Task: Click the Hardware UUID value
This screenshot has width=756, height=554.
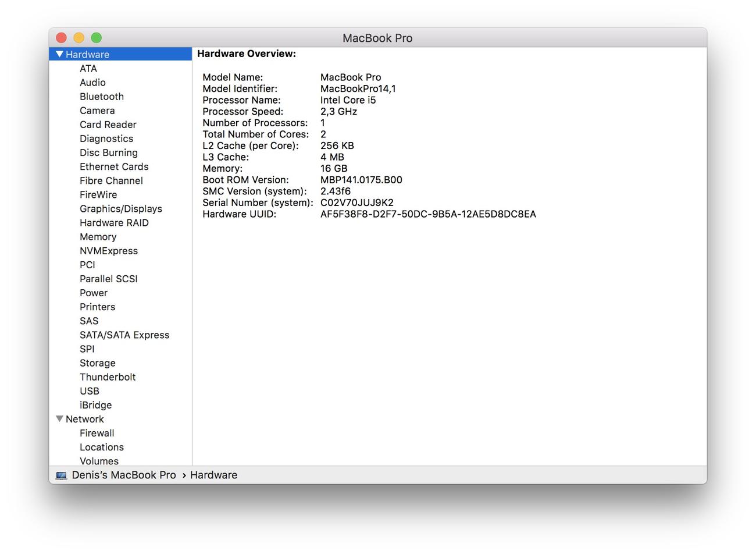Action: 428,214
